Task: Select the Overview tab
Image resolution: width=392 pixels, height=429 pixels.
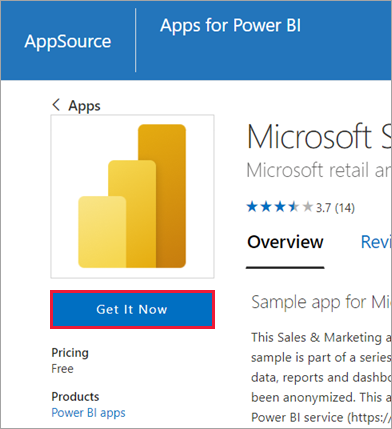Action: click(285, 242)
